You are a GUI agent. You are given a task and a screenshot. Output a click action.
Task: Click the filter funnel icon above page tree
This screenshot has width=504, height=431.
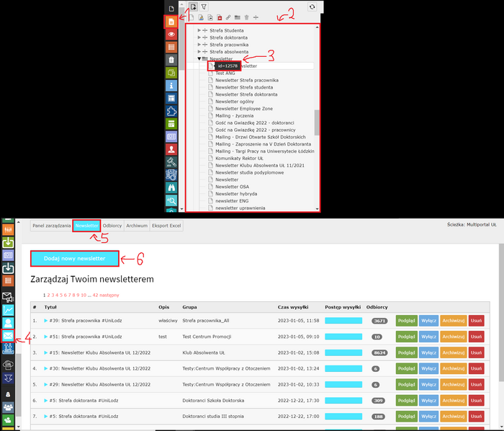pos(204,6)
